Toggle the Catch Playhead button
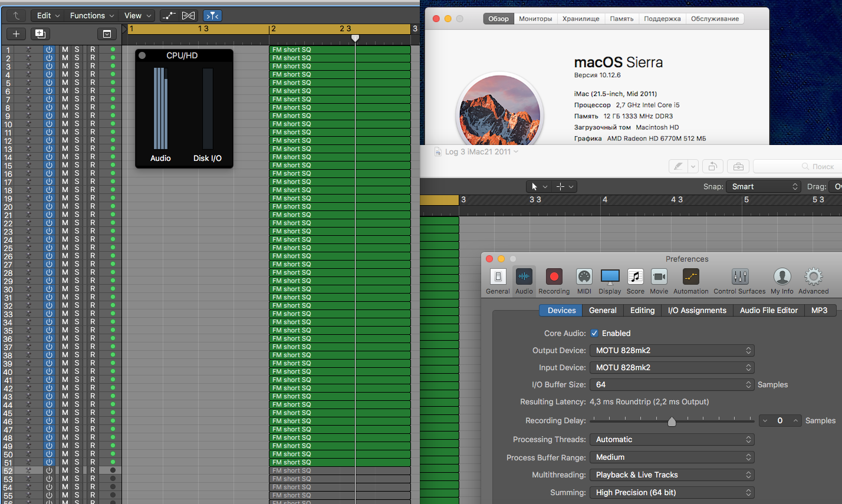Viewport: 842px width, 504px height. [x=212, y=16]
